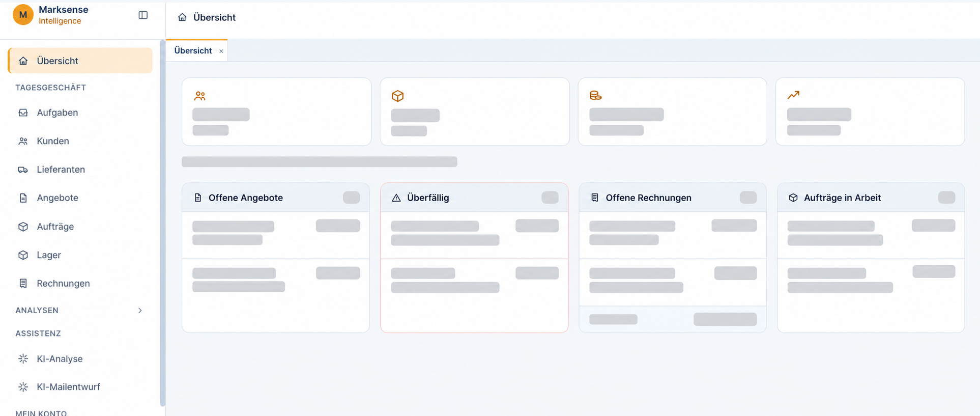Click the Marksense brand name
Viewport: 980px width, 416px height.
coord(64,10)
